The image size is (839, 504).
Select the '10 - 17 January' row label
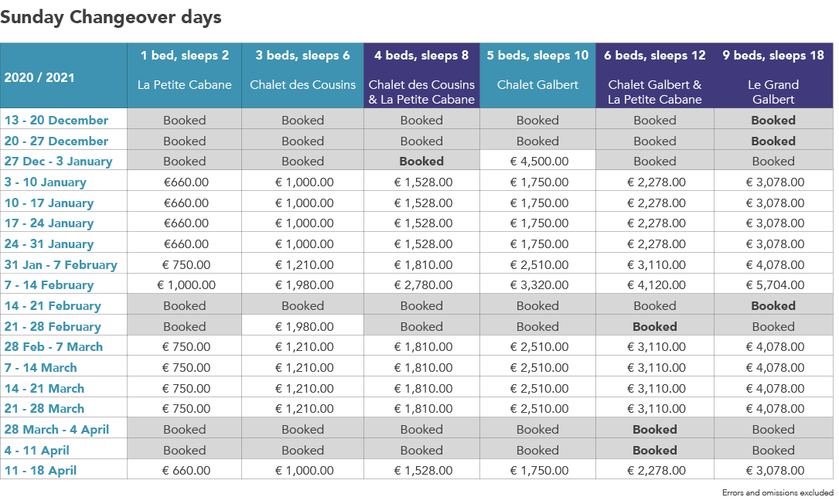coord(49,203)
